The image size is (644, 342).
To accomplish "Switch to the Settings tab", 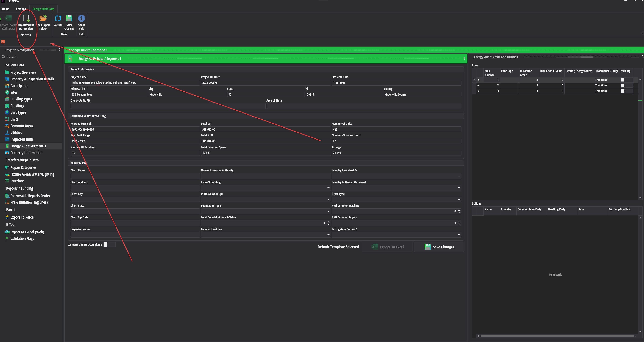I will tap(21, 9).
